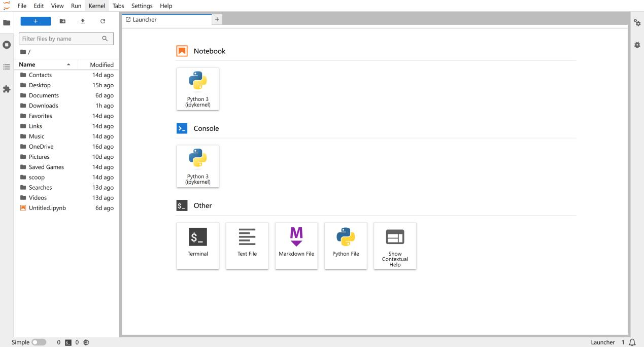Viewport: 644px width, 347px height.
Task: Select the OneDrive folder
Action: (67, 147)
